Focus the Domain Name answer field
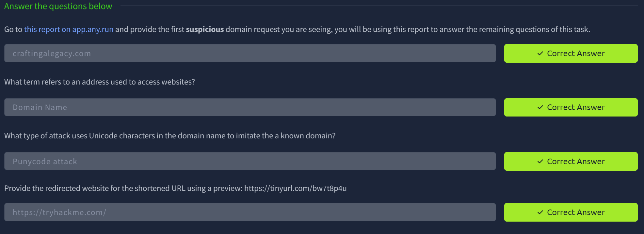644x234 pixels. coord(250,107)
